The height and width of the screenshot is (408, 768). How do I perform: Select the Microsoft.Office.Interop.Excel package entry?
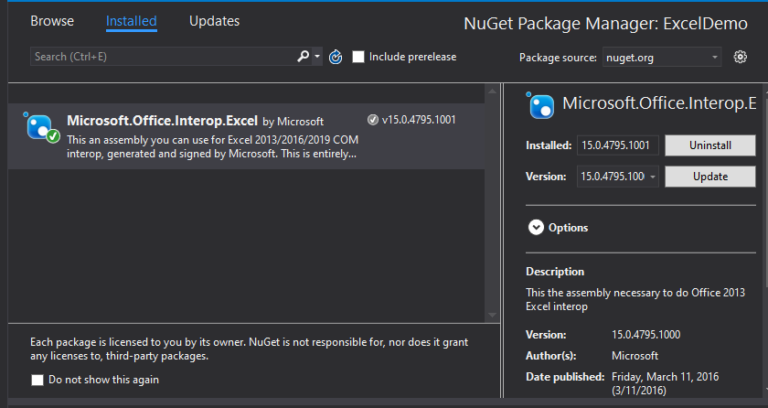tap(250, 137)
